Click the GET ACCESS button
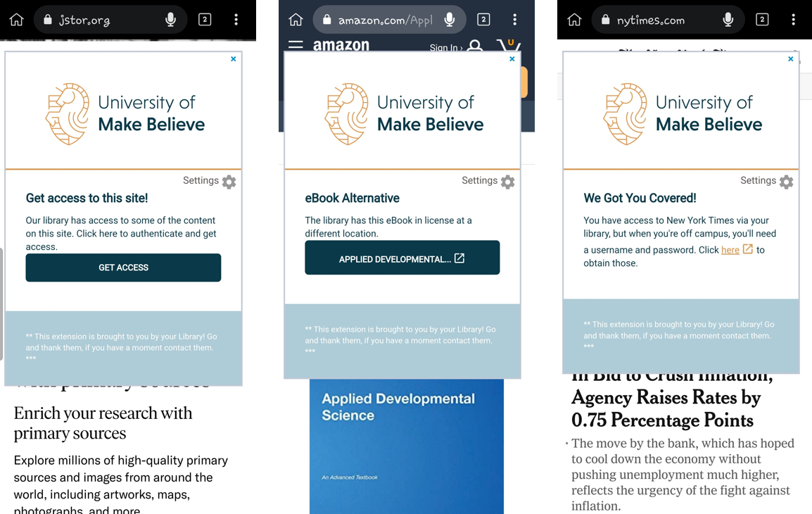Screen dimensions: 812x514 (123, 268)
